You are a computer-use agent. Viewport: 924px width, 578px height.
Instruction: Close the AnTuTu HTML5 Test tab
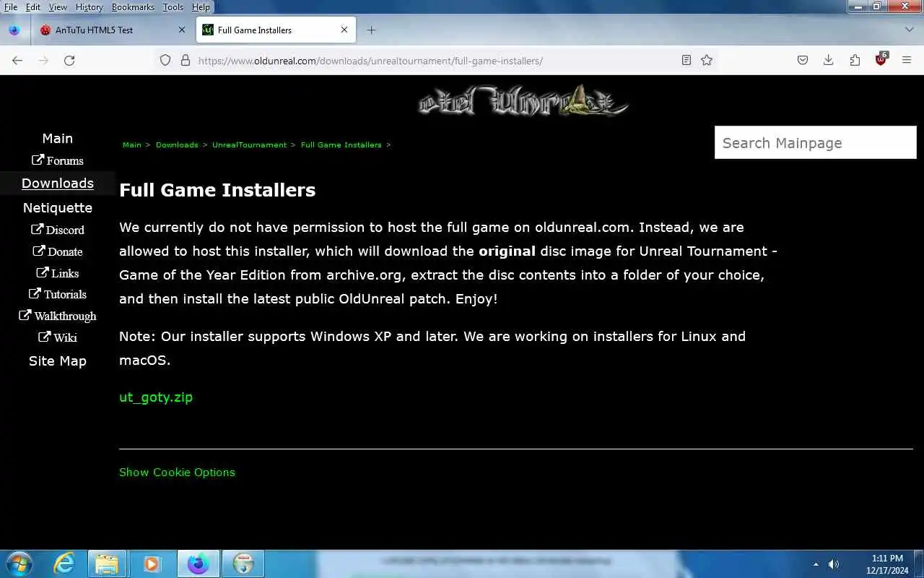pyautogui.click(x=181, y=30)
